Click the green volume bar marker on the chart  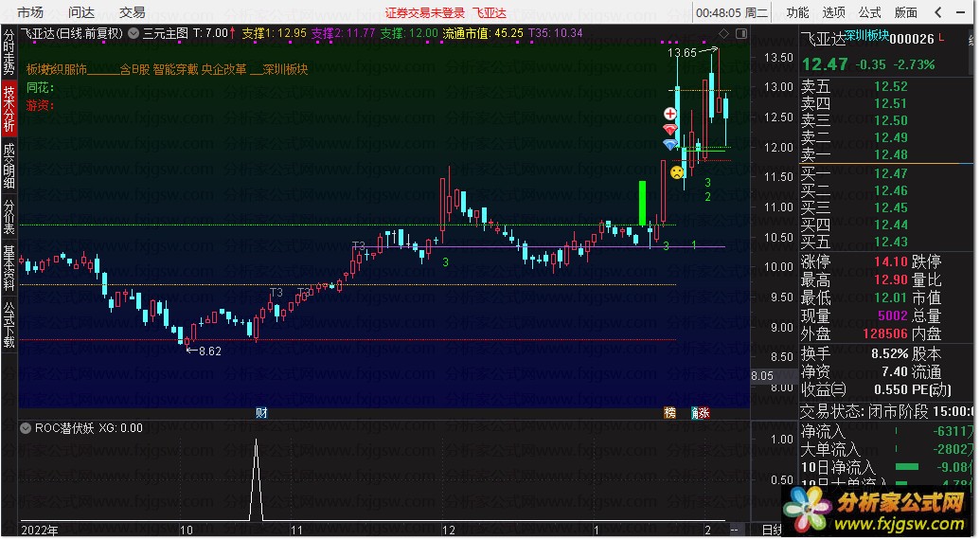pos(642,203)
